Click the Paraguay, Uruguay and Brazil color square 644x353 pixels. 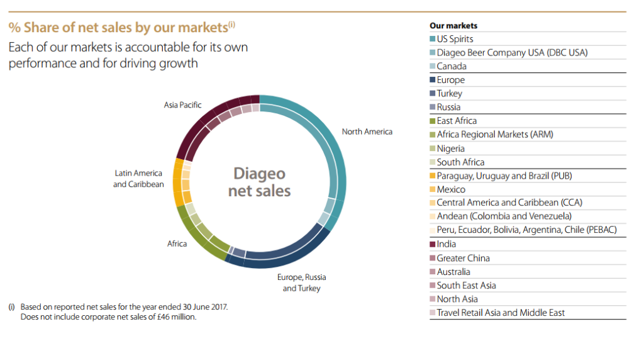[x=433, y=176]
